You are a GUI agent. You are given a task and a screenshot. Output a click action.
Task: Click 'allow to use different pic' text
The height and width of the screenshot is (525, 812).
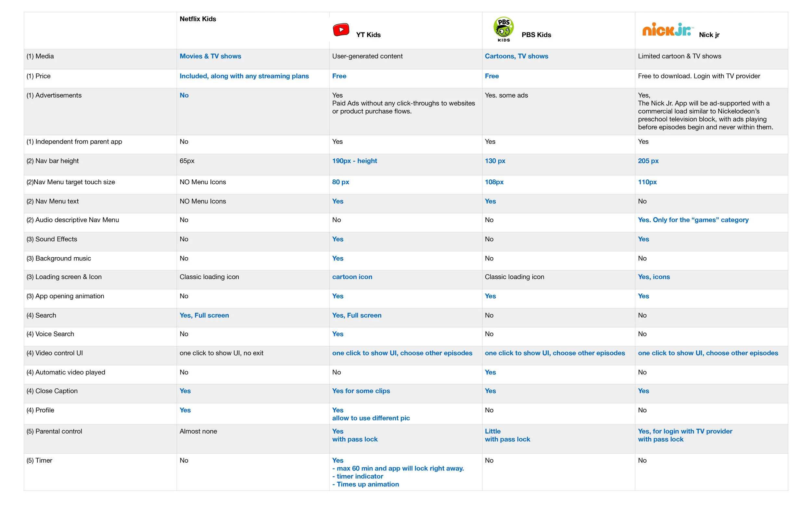[x=371, y=418]
